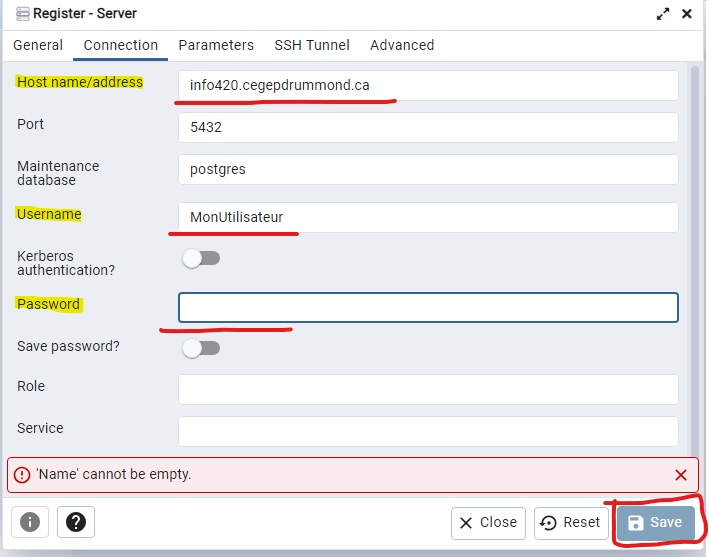Click the Close button
The width and height of the screenshot is (709, 557).
tap(489, 522)
